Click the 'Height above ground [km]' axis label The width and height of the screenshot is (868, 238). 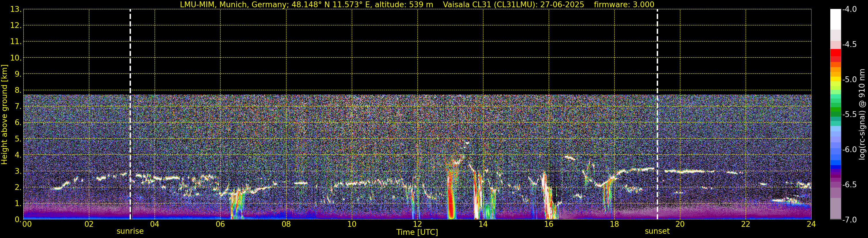4,114
